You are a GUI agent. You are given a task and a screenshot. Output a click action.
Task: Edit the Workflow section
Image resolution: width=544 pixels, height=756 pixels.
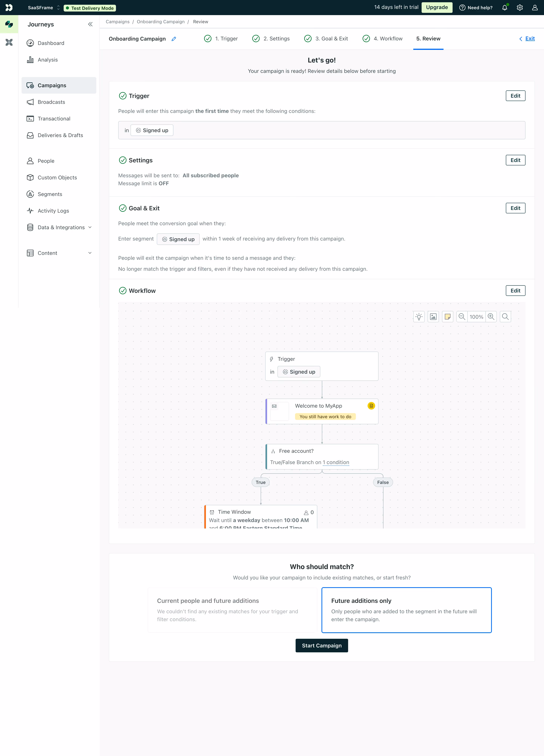tap(515, 291)
